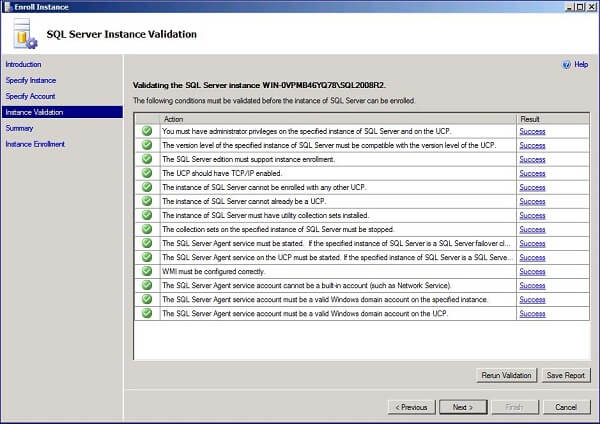Click the Enroll Instance title bar icon
600x424 pixels.
8,7
